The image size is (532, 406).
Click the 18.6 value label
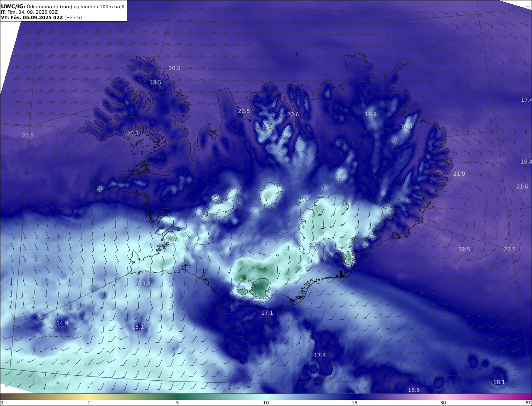pos(414,390)
